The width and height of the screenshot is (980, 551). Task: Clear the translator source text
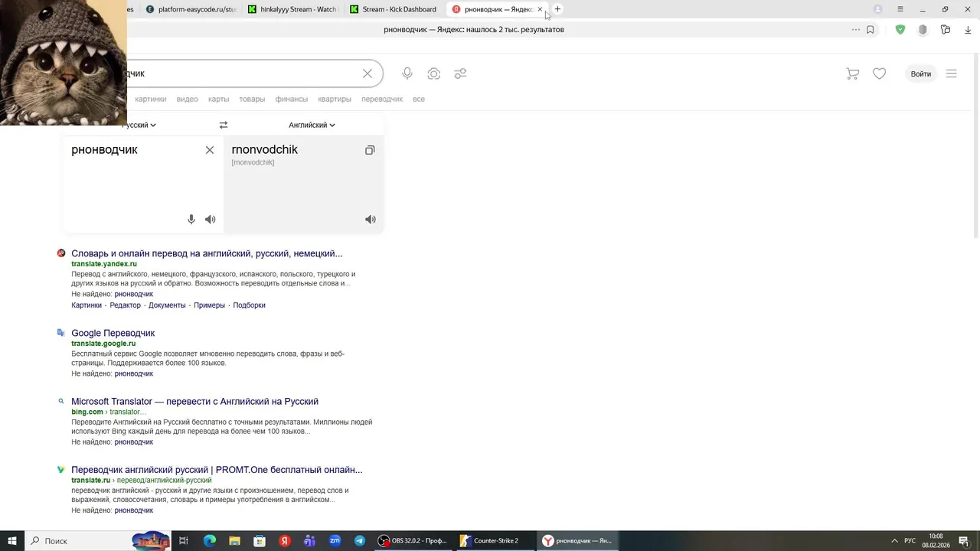[210, 150]
